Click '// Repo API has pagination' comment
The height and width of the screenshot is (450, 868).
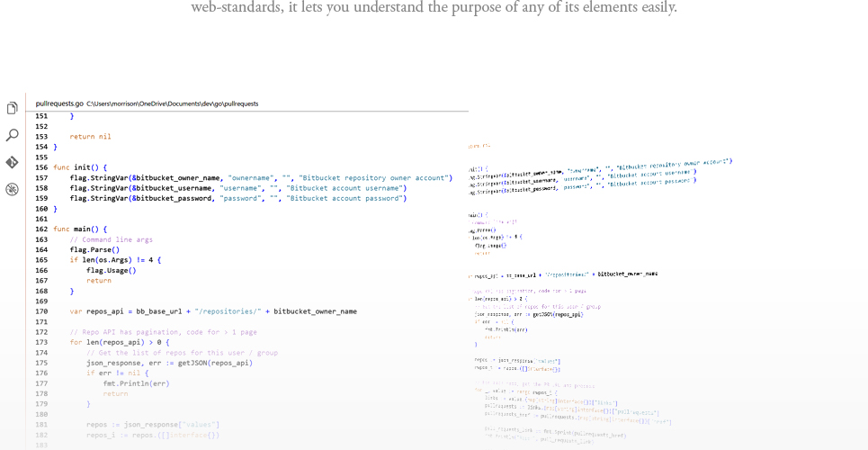pyautogui.click(x=164, y=332)
